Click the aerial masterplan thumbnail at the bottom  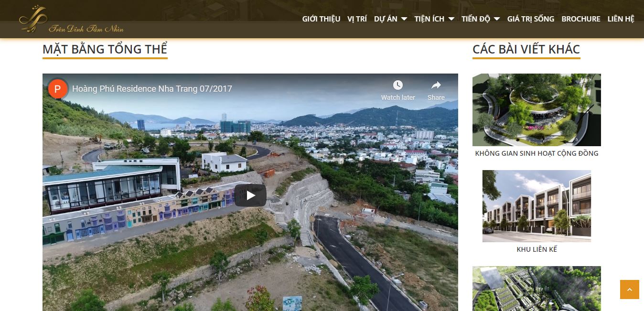tap(537, 289)
